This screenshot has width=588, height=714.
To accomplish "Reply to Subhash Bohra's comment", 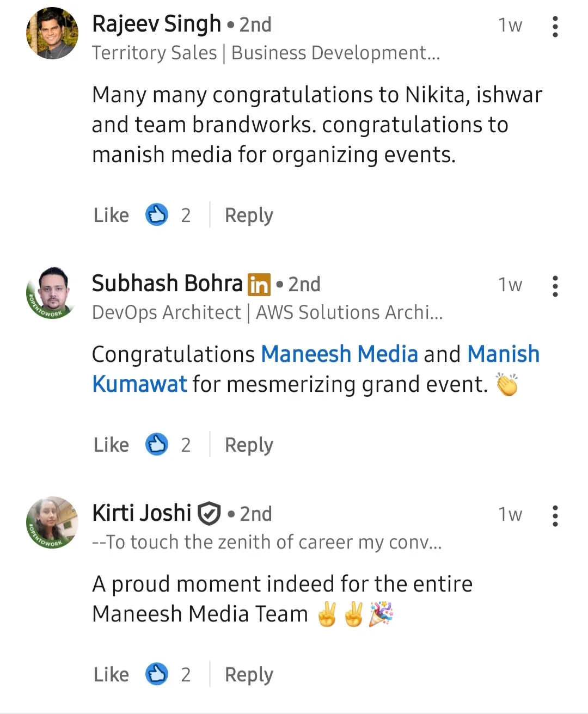I will click(x=249, y=445).
